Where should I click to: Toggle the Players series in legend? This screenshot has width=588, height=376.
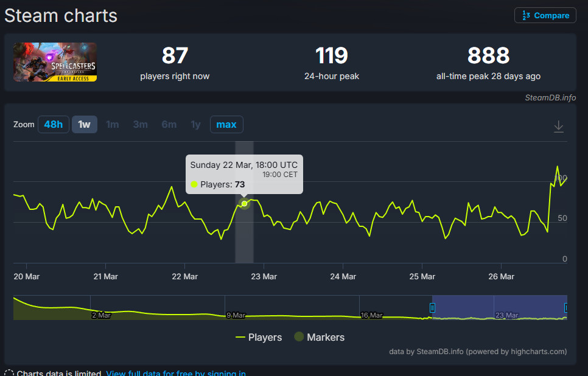[x=259, y=337]
